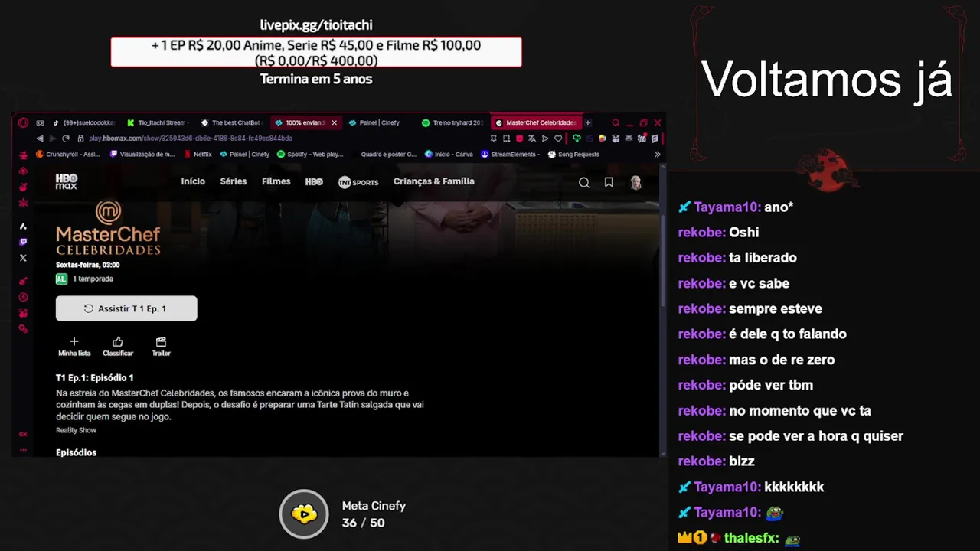Click the Sextas-feiras, 03:00 schedule text
Screen dimensions: 980x551
click(87, 265)
